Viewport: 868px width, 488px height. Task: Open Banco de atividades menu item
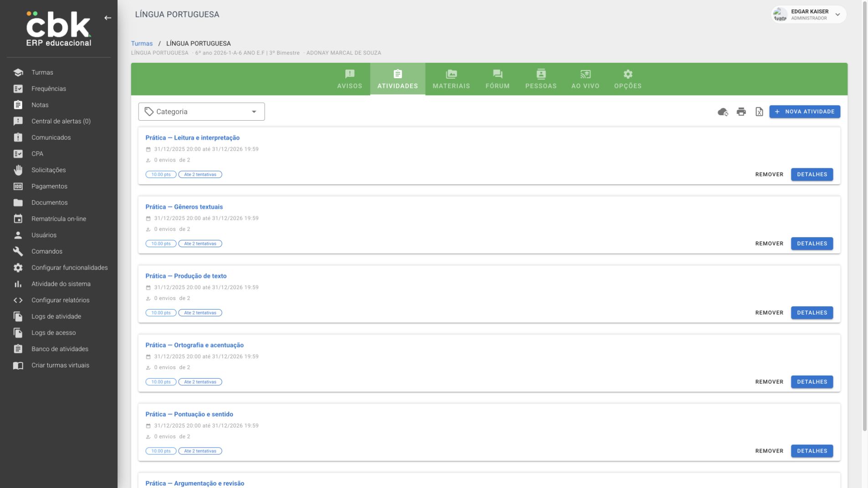click(x=60, y=349)
